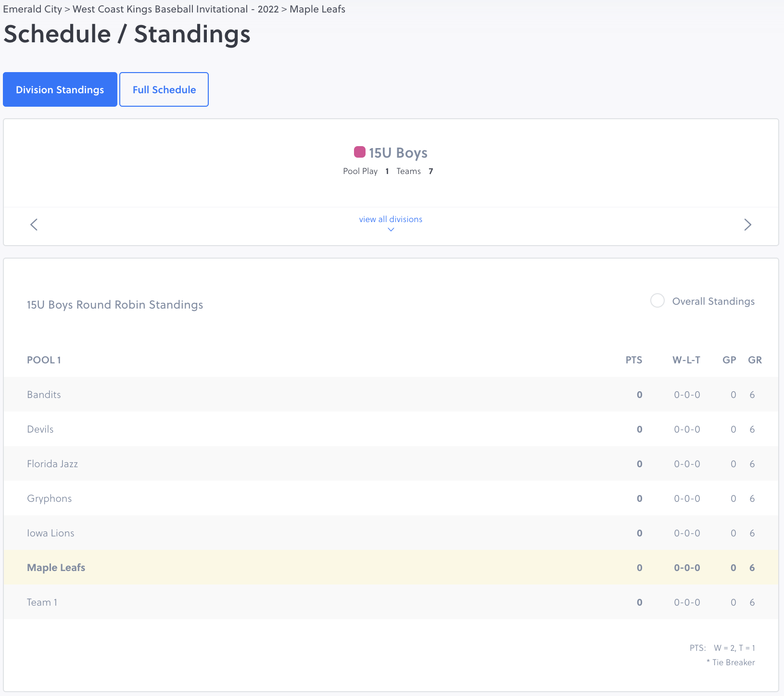Open the Florida Jazz team entry
Image resolution: width=784 pixels, height=696 pixels.
(x=52, y=464)
